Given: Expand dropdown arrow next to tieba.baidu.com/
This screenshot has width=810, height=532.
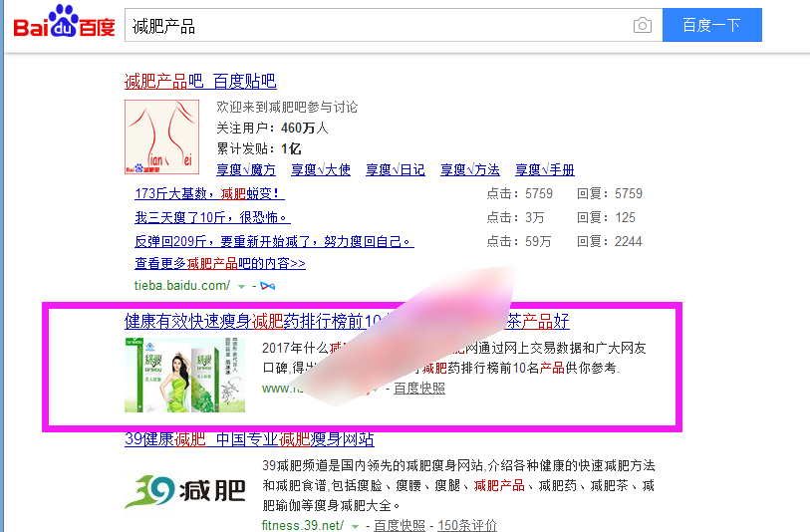Looking at the screenshot, I should (x=241, y=286).
